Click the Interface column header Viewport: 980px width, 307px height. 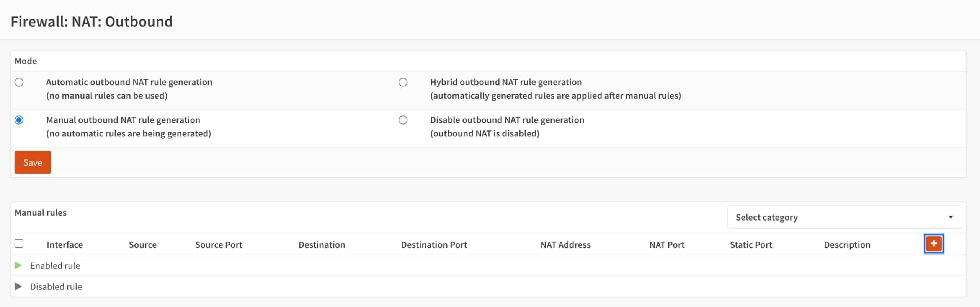coord(65,245)
